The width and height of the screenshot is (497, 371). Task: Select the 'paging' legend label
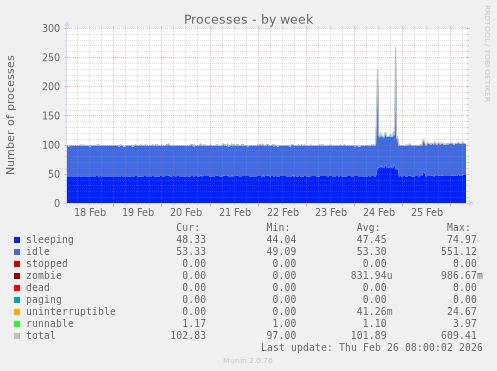(x=44, y=300)
